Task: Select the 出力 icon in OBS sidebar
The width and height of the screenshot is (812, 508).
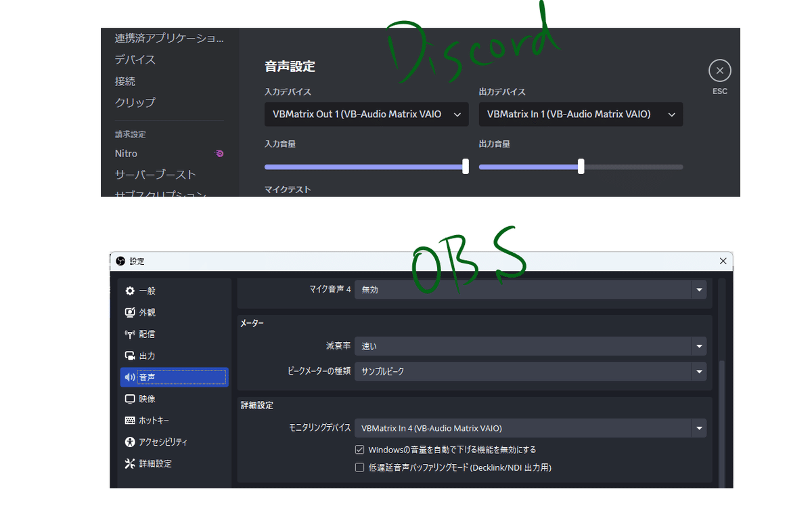Action: [x=145, y=355]
